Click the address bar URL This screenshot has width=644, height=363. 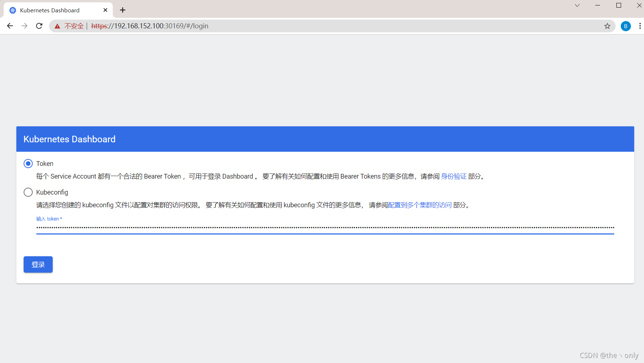[x=150, y=26]
